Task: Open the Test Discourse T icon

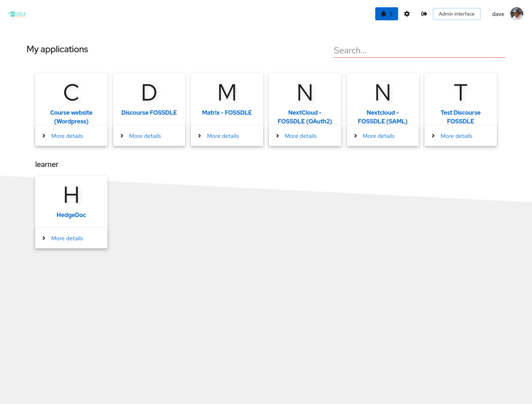Action: (460, 93)
